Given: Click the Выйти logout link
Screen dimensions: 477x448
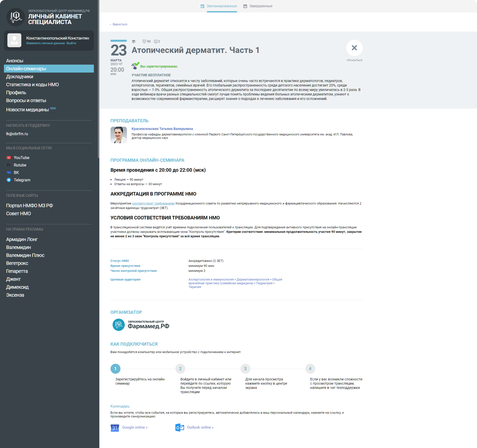Looking at the screenshot, I should click(71, 43).
